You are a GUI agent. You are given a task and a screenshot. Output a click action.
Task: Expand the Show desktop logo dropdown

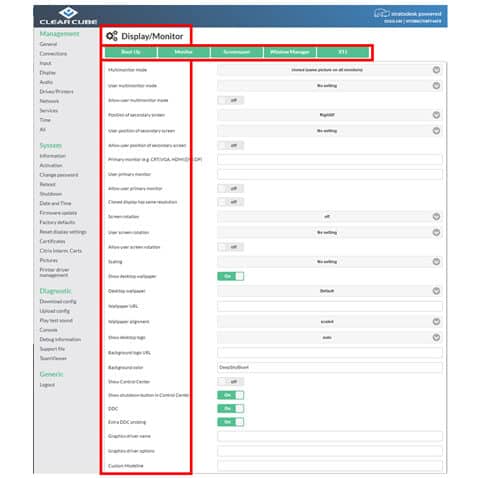pyautogui.click(x=330, y=338)
